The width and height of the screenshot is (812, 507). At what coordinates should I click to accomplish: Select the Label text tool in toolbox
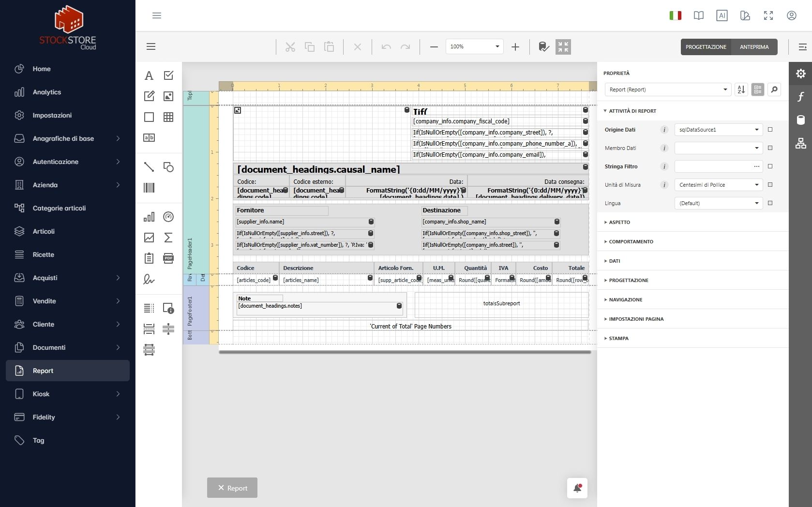(149, 75)
